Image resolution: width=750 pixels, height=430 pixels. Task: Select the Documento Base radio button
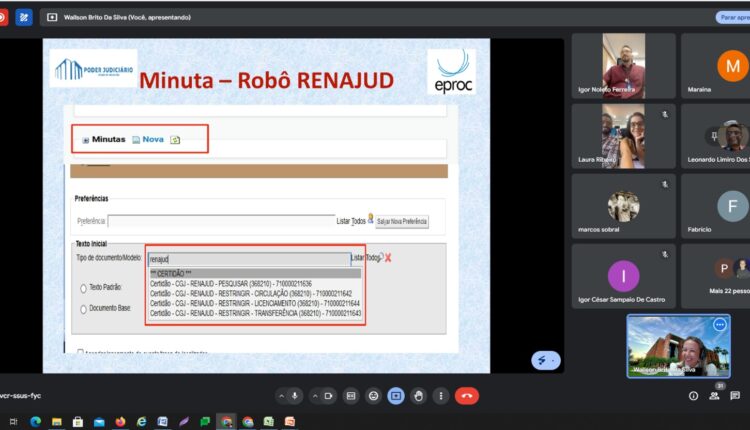[83, 309]
